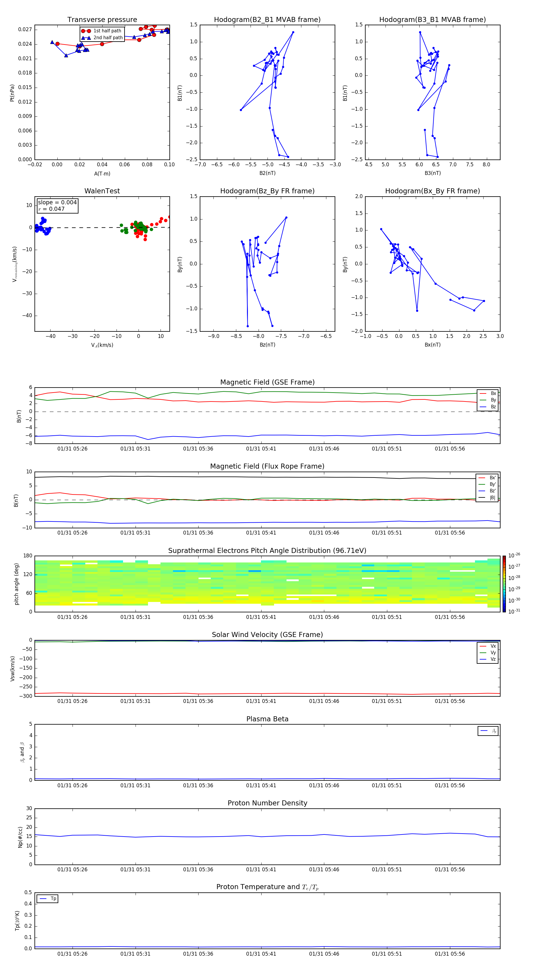Click the "slope = 0.004" annotation
This screenshot has height=980, width=535.
pyautogui.click(x=57, y=203)
